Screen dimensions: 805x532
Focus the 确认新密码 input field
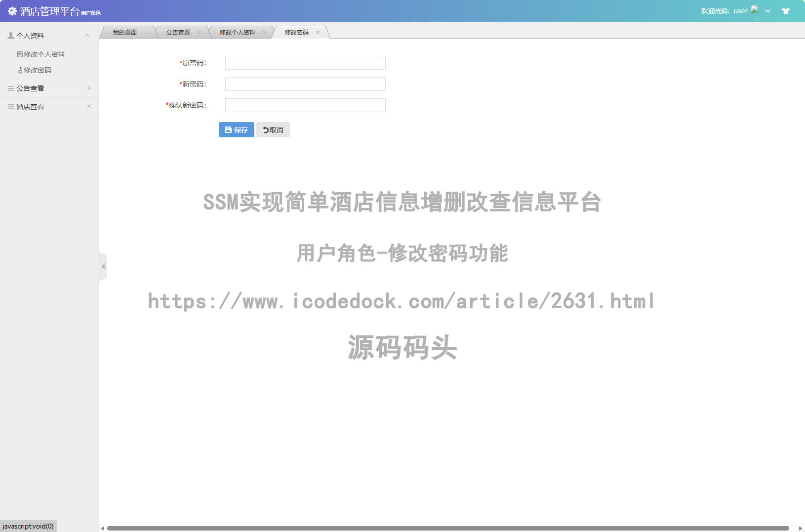point(305,105)
